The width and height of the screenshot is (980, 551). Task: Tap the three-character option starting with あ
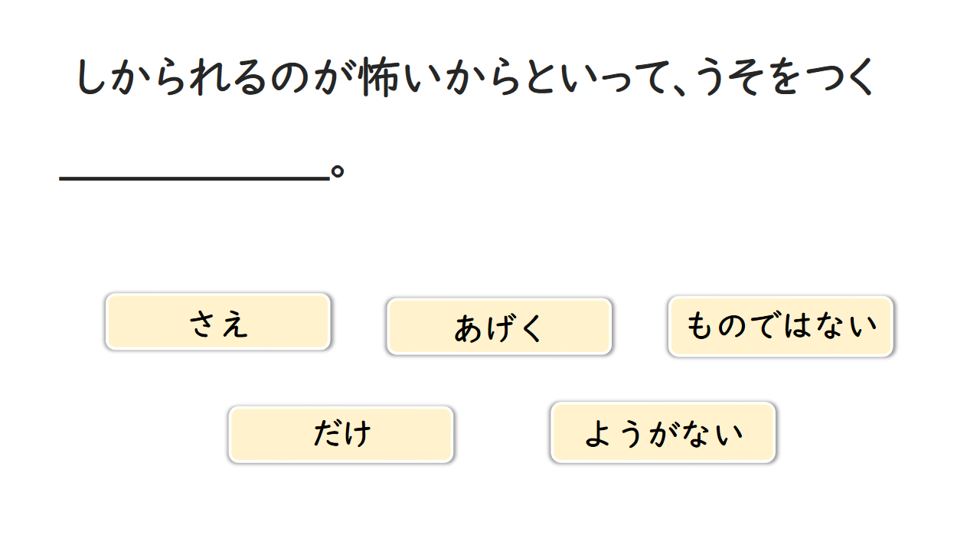pyautogui.click(x=499, y=327)
